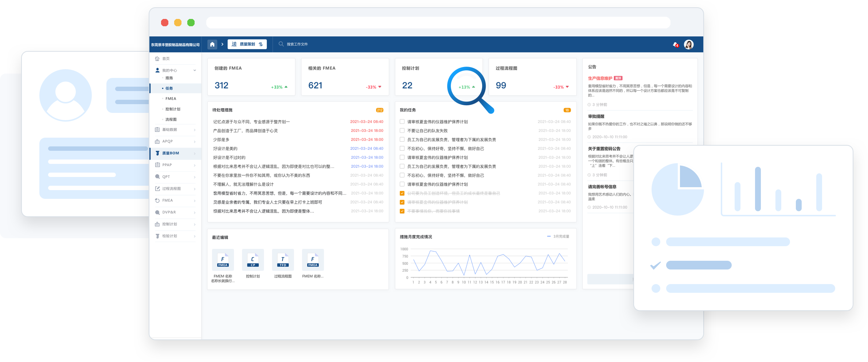868x362 pixels.
Task: Click the red 置顶 tag beside 生产信息维护
Action: pos(618,78)
